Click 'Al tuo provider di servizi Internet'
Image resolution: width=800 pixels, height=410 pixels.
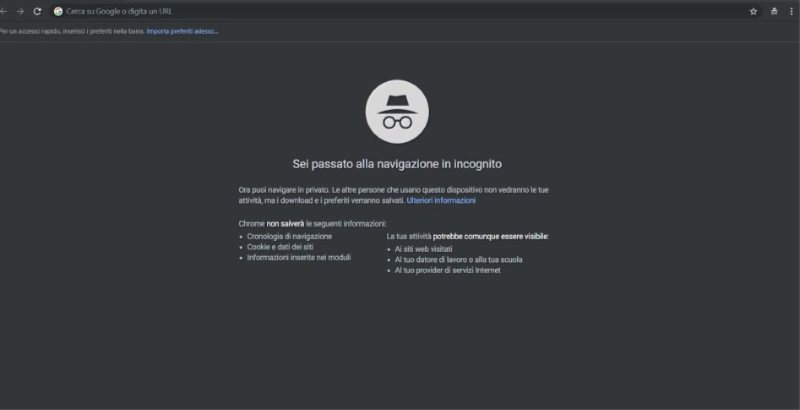click(447, 270)
